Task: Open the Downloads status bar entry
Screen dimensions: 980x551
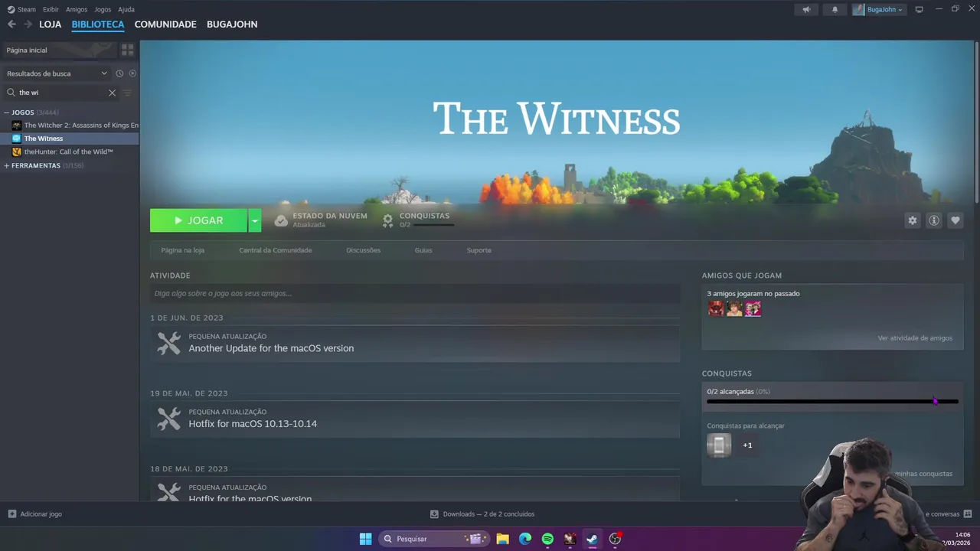Action: pyautogui.click(x=482, y=514)
